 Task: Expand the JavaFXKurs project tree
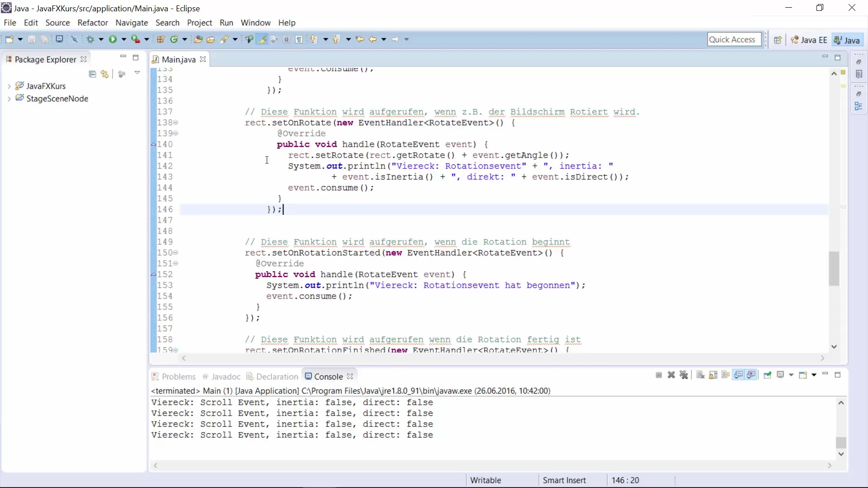[9, 86]
